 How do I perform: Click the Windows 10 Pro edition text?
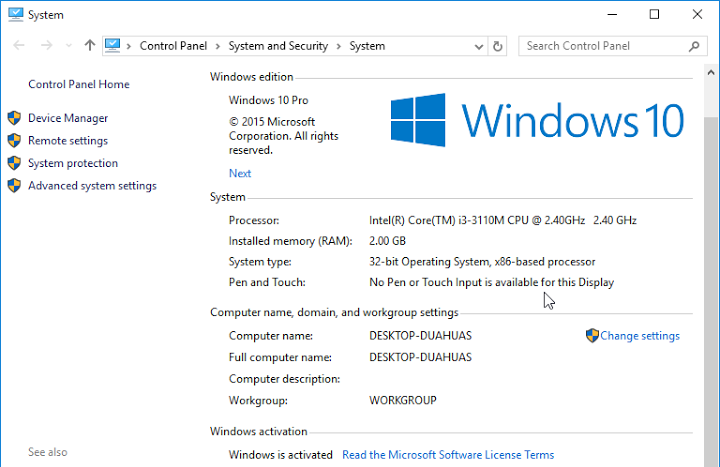click(269, 100)
